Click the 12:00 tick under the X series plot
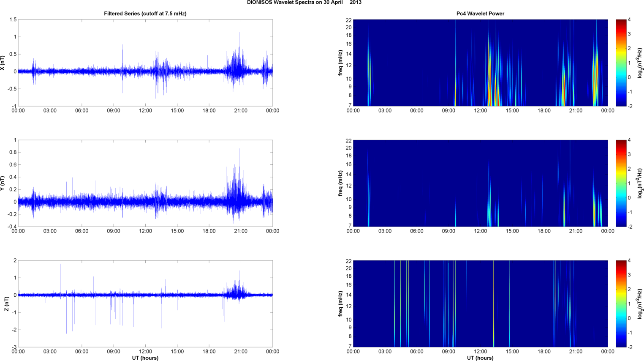644x361 pixels. [x=145, y=111]
